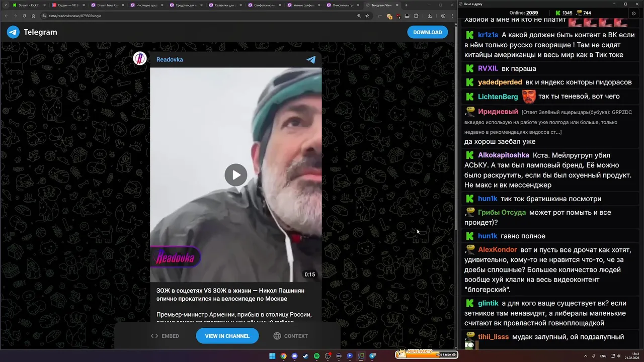Image resolution: width=644 pixels, height=362 pixels.
Task: Click username AlexKondor in chat
Action: tap(497, 249)
